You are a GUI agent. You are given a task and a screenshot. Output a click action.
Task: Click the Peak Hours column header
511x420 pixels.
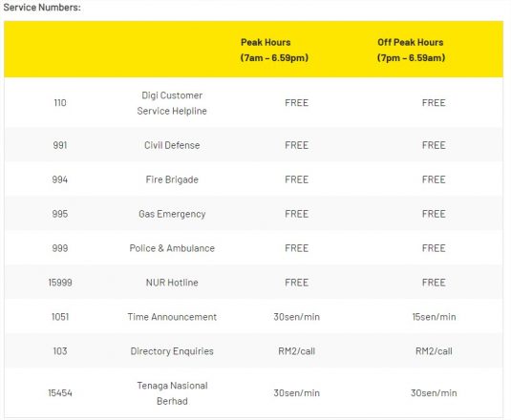[x=274, y=50]
